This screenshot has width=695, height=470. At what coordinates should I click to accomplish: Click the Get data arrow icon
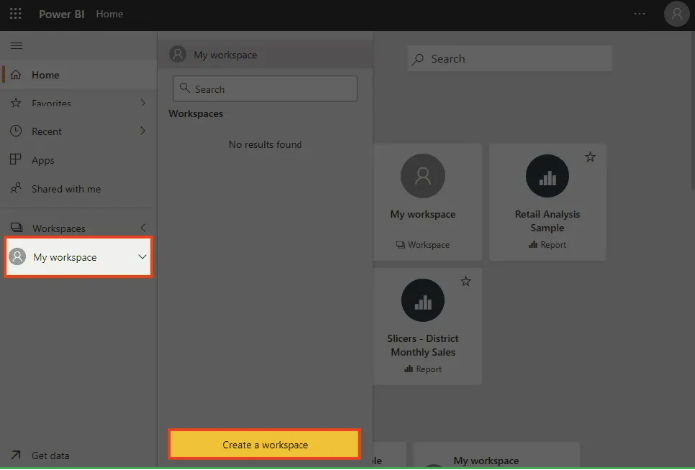coord(16,455)
